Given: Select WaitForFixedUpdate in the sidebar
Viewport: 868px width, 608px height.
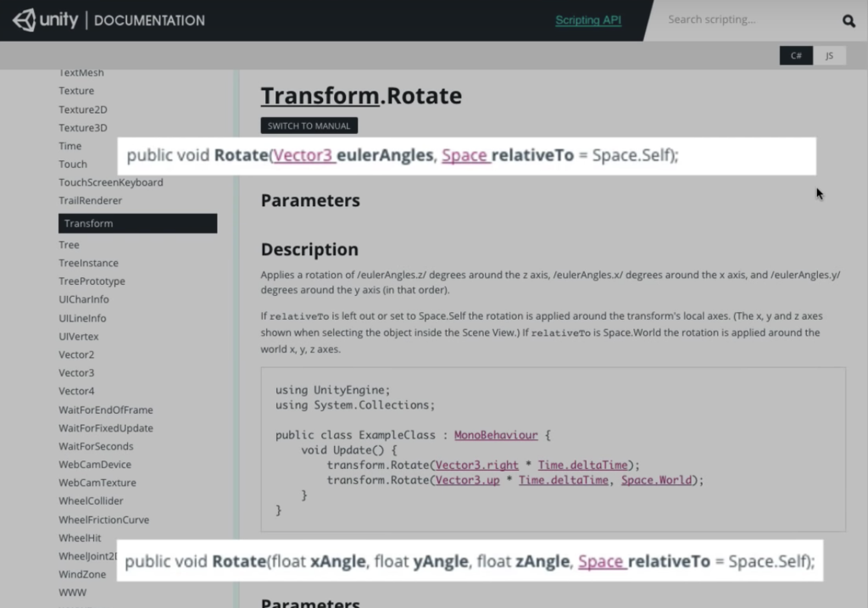Looking at the screenshot, I should click(106, 428).
